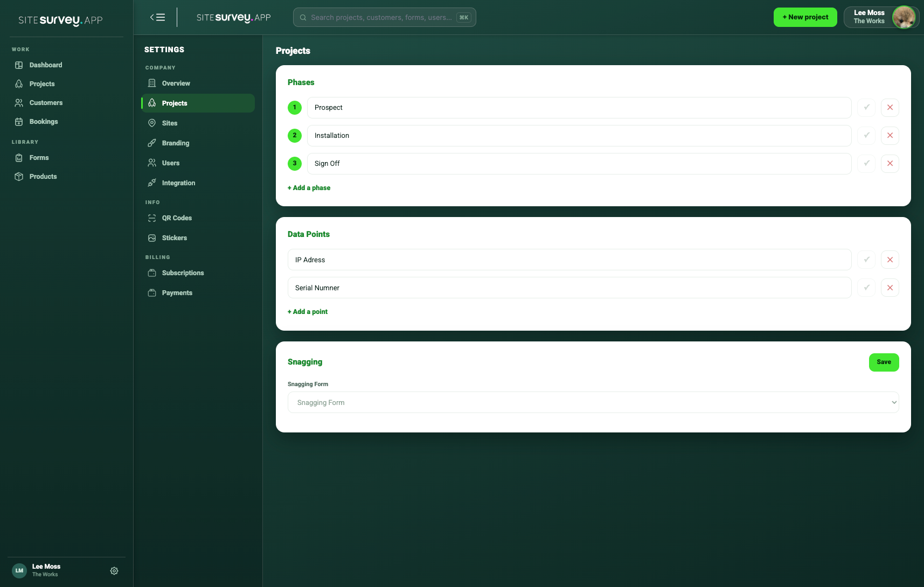Delete the Serial Numner data point
924x587 pixels.
(890, 288)
